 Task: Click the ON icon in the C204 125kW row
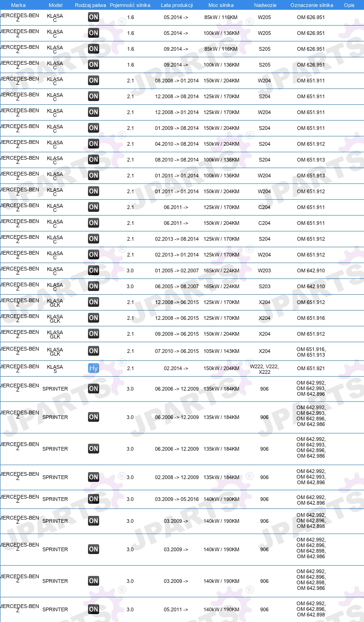tap(94, 207)
